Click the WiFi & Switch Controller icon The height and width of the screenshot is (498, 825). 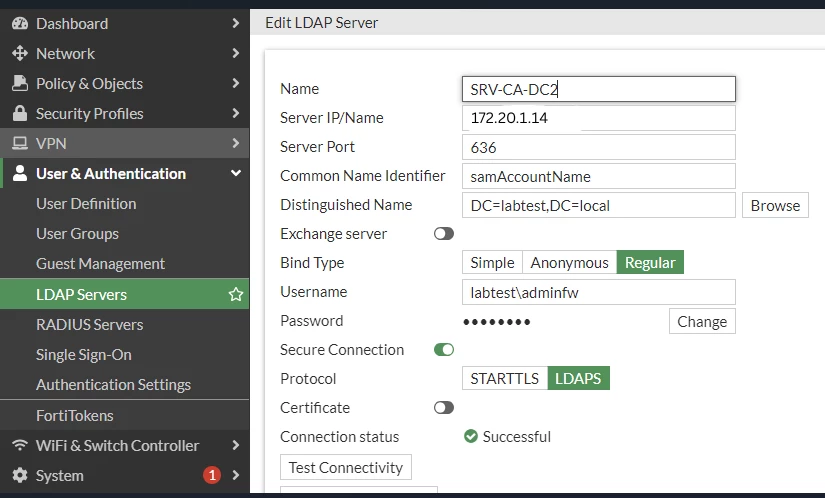pyautogui.click(x=20, y=445)
